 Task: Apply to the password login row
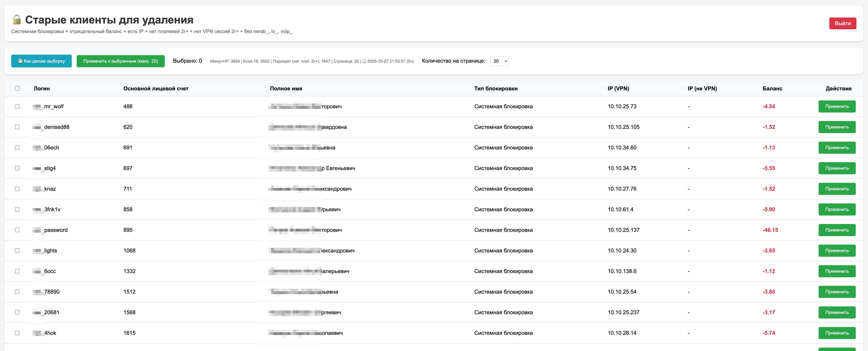click(837, 230)
